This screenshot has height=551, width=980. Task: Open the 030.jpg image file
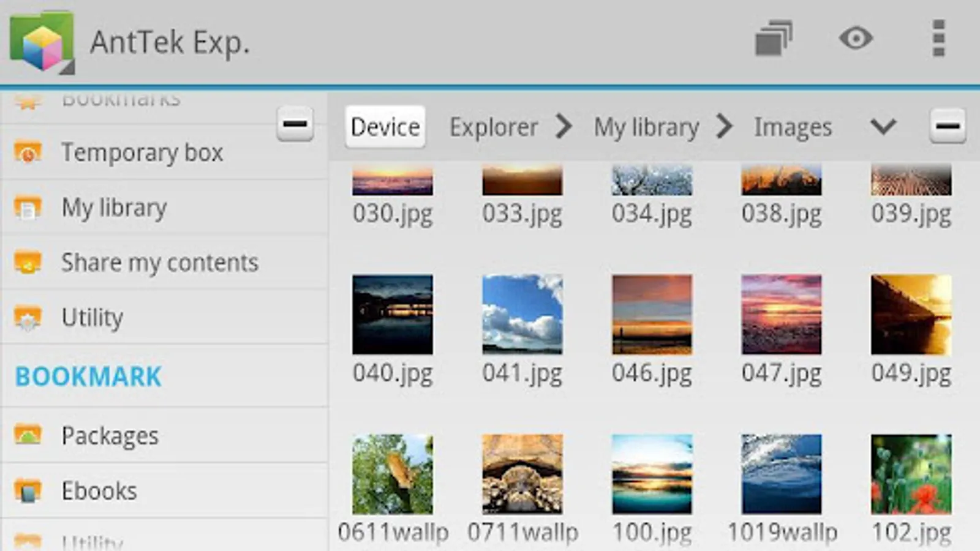click(x=393, y=196)
